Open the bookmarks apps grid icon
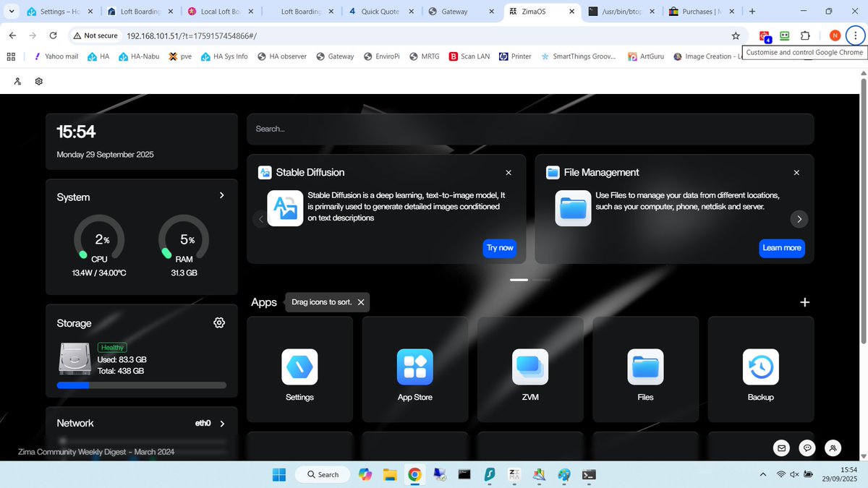The width and height of the screenshot is (868, 488). 10,56
